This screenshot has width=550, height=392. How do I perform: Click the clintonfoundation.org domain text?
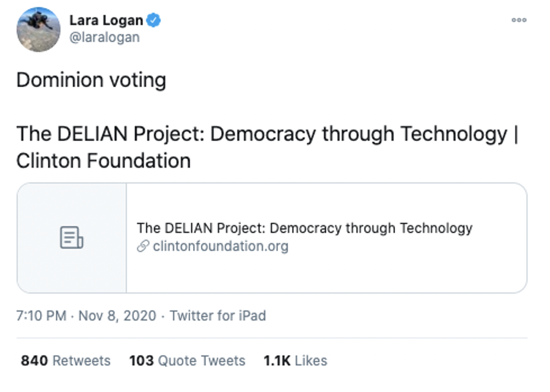pyautogui.click(x=221, y=246)
